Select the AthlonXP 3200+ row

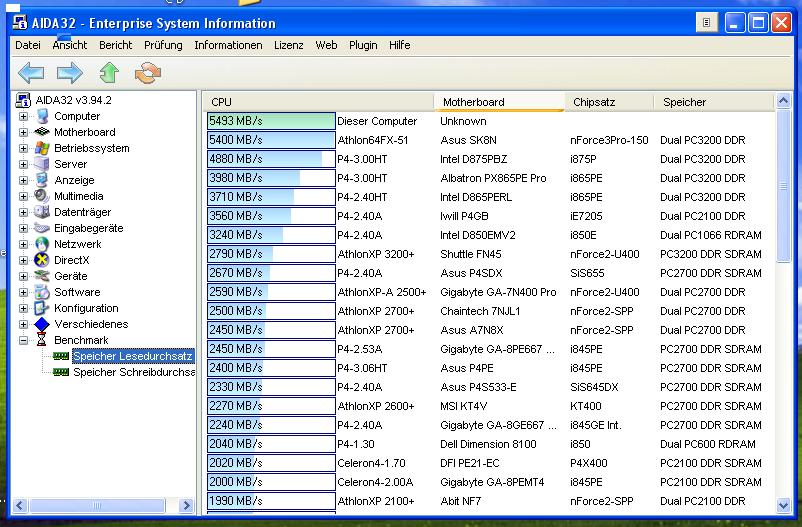click(x=376, y=254)
